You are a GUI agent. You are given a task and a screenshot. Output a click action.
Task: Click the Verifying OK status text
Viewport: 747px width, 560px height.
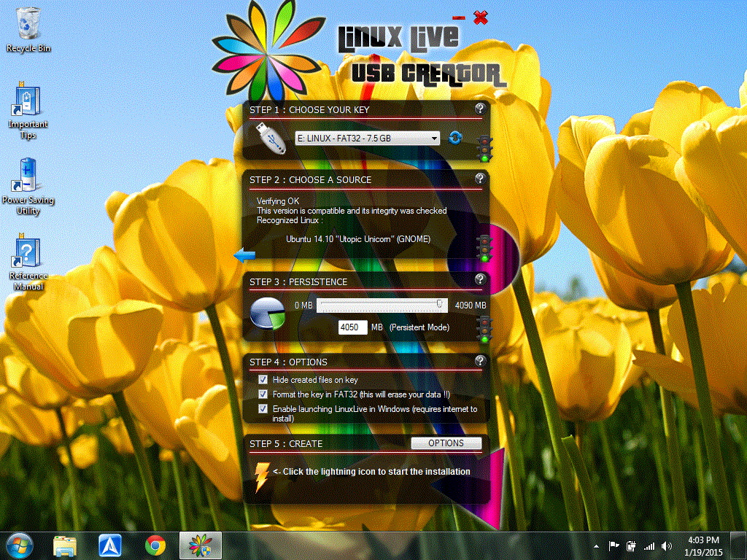[x=278, y=201]
